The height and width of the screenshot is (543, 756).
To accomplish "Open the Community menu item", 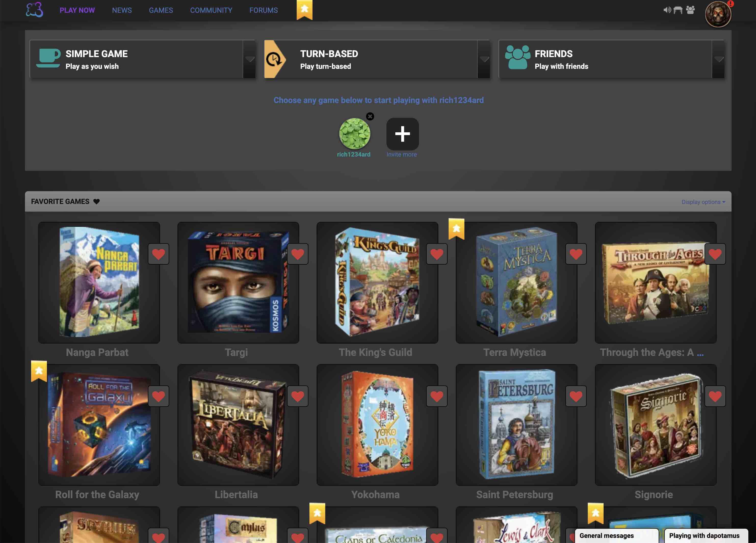I will 211,10.
